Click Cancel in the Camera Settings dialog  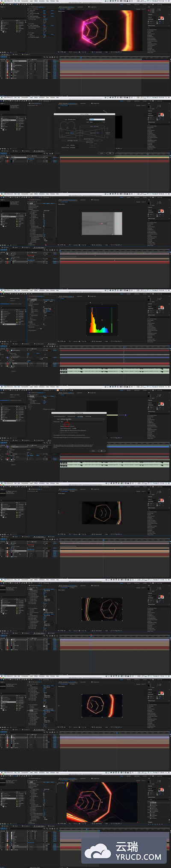pos(102,153)
